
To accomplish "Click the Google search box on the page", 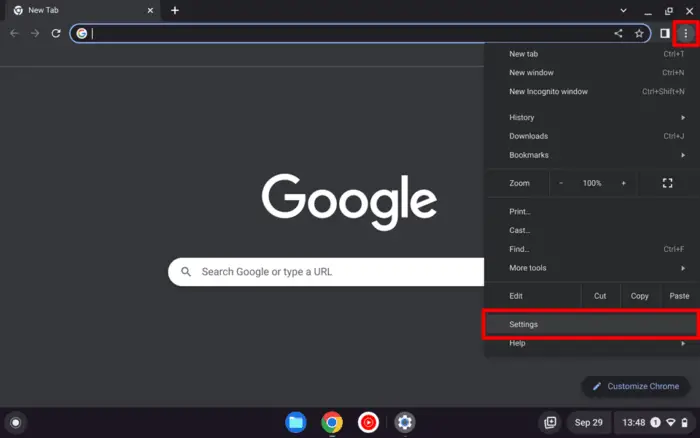I will tap(326, 271).
